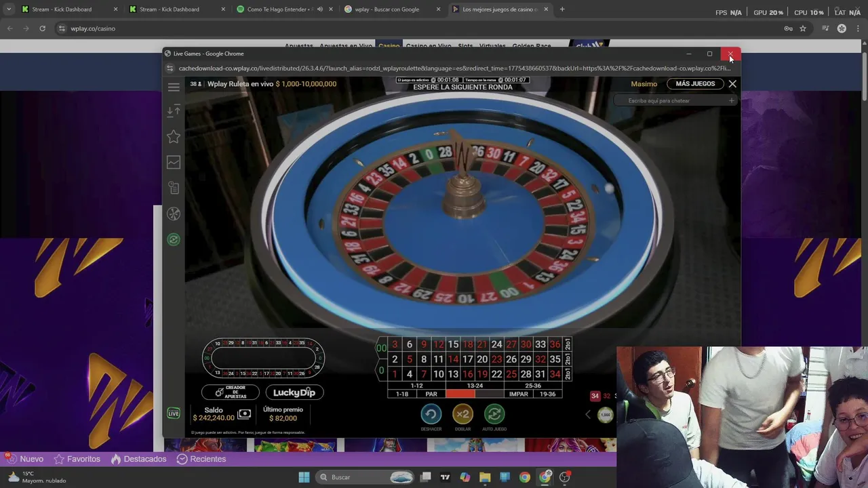This screenshot has width=868, height=488.
Task: Close the game panel with the X next to Más Juegos
Action: pyautogui.click(x=732, y=84)
